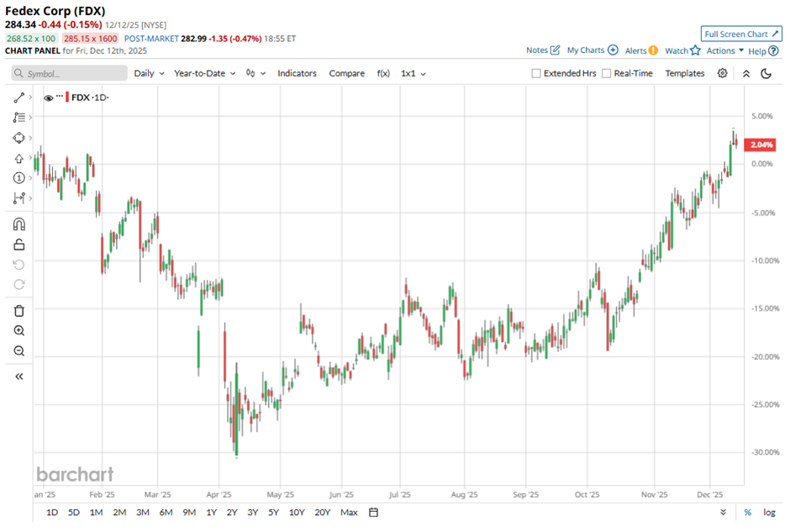
Task: Select the 9M time range
Action: (x=189, y=513)
